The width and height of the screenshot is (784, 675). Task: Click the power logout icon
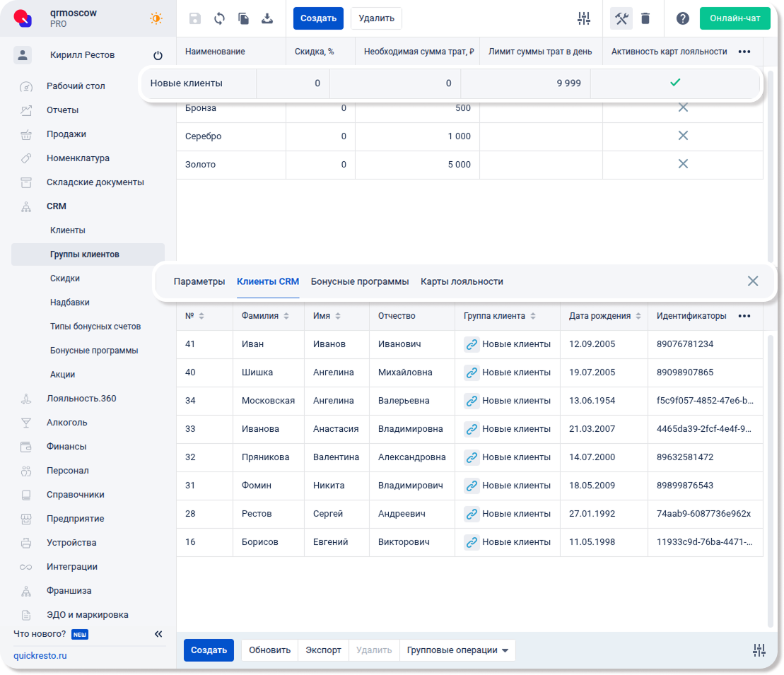pos(158,55)
